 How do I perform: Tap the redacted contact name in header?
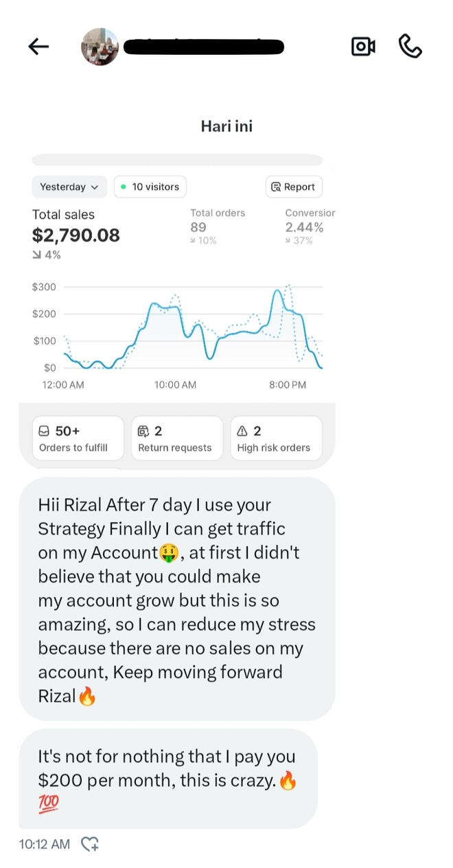(206, 47)
